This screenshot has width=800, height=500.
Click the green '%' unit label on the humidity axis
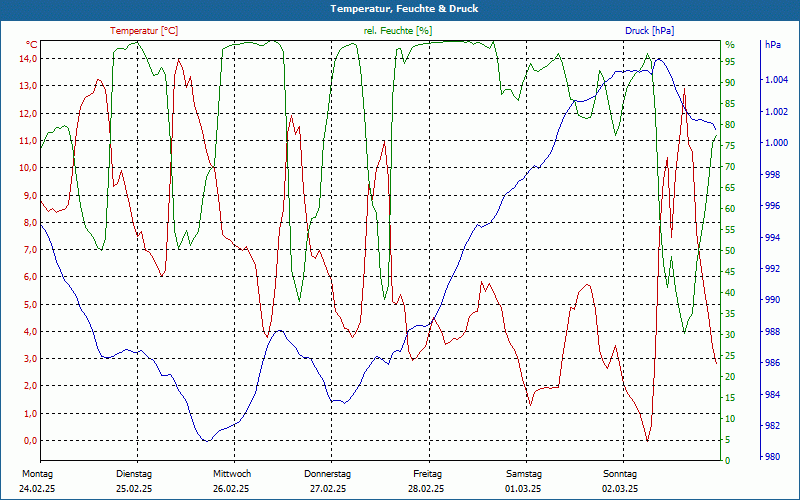730,45
